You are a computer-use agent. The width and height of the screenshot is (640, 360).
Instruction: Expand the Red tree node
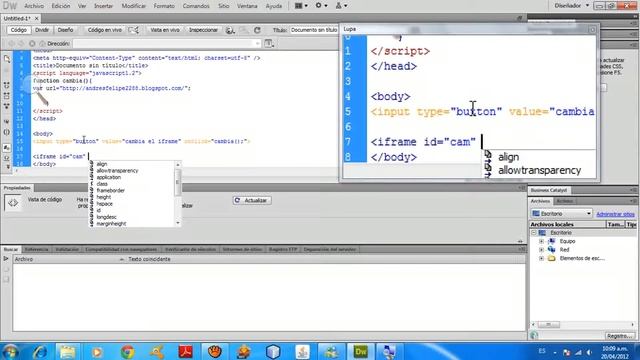coord(542,250)
